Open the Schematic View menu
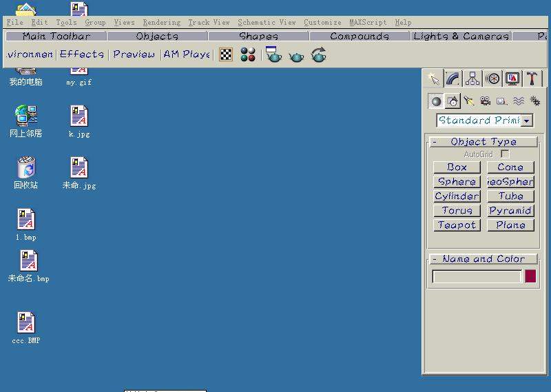The image size is (551, 392). click(x=267, y=23)
